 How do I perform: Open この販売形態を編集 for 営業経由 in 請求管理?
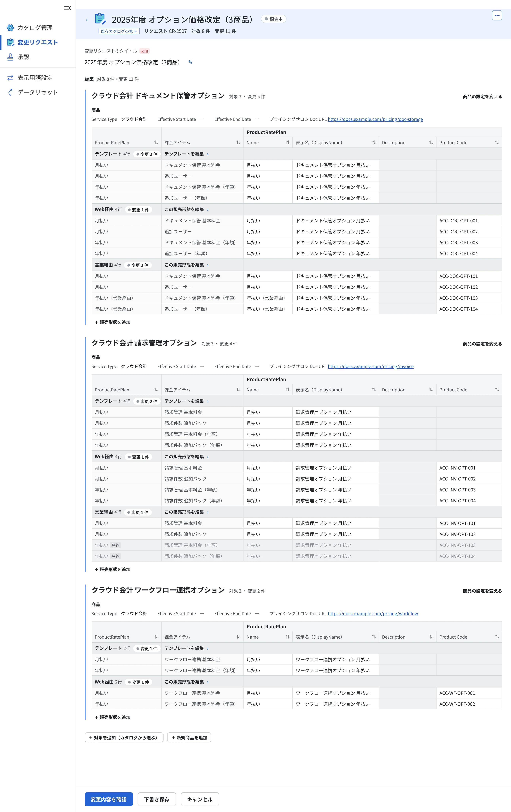point(186,512)
